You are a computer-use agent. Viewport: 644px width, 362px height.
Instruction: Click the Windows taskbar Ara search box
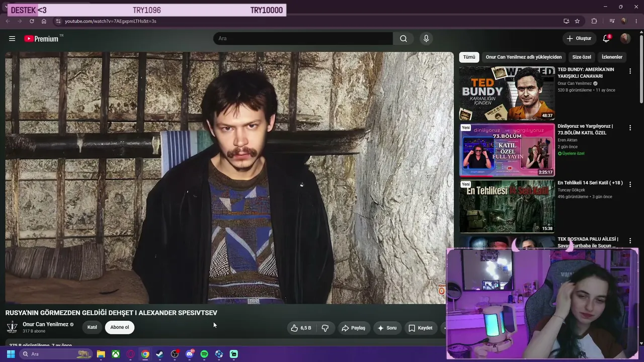[55, 354]
